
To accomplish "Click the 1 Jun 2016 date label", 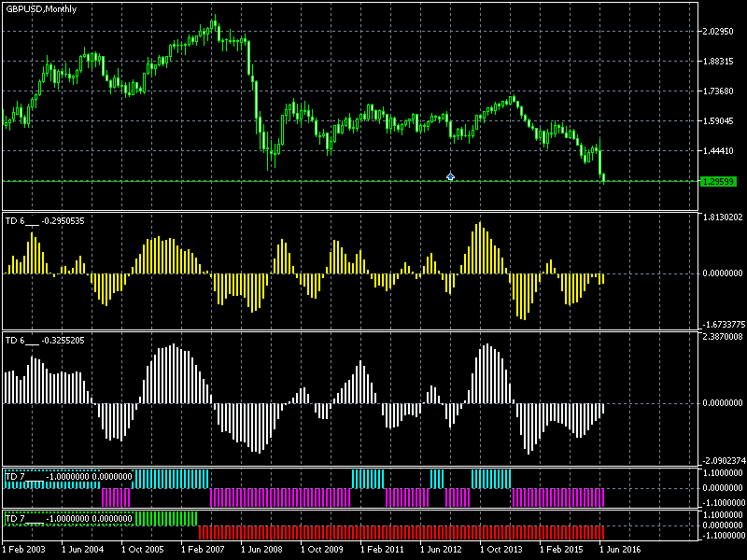I will (620, 550).
